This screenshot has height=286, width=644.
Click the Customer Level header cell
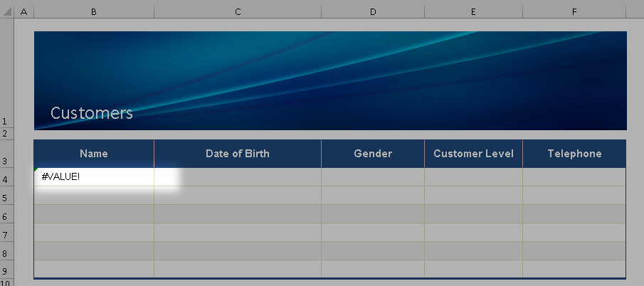[473, 154]
